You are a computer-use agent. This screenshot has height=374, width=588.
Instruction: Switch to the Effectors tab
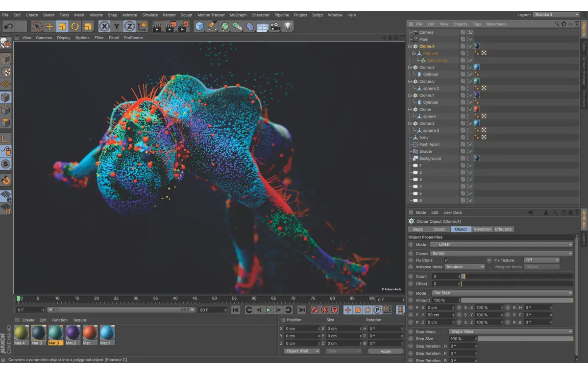503,229
